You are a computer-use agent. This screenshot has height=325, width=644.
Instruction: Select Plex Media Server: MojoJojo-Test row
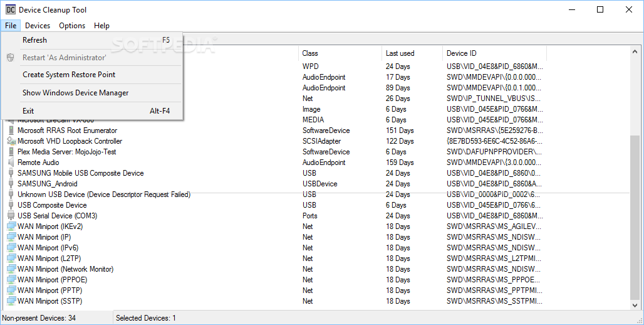(x=67, y=152)
